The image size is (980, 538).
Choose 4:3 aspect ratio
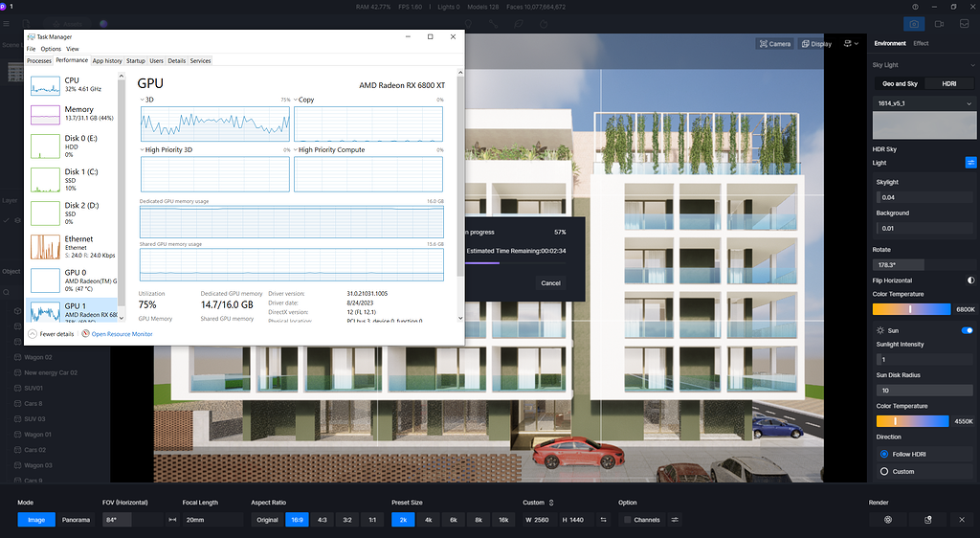pyautogui.click(x=322, y=520)
